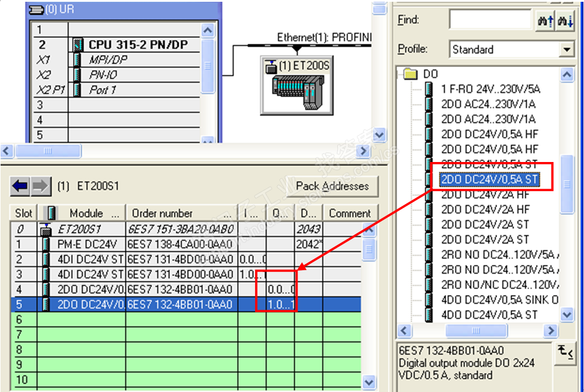Screen dimensions: 584x392
Task: Select 4DO DC24V/0,5A ST catalog entry
Action: click(x=489, y=315)
